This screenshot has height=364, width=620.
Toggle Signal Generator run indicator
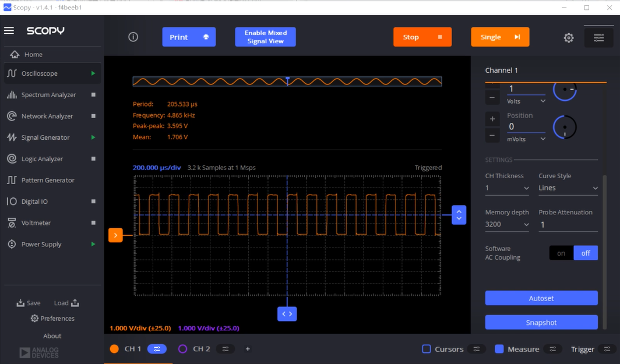[x=93, y=137]
